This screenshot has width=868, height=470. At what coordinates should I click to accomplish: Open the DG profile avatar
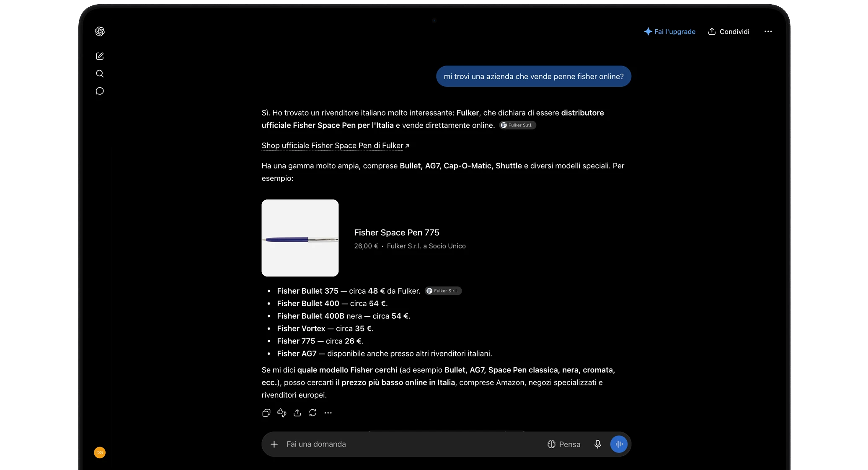click(x=100, y=452)
